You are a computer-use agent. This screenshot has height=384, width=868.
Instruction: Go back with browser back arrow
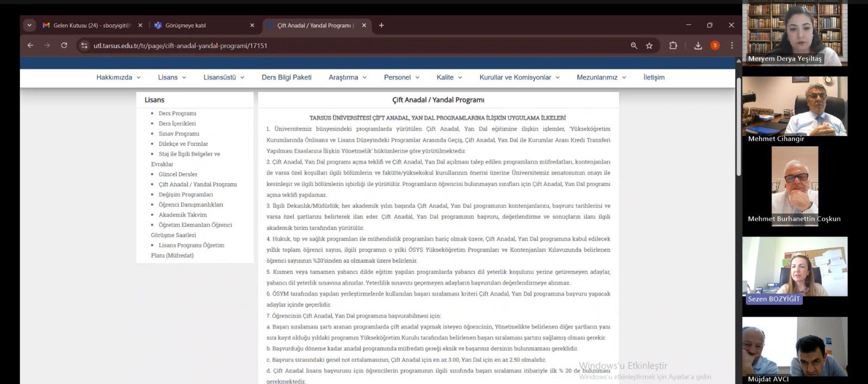(x=30, y=46)
